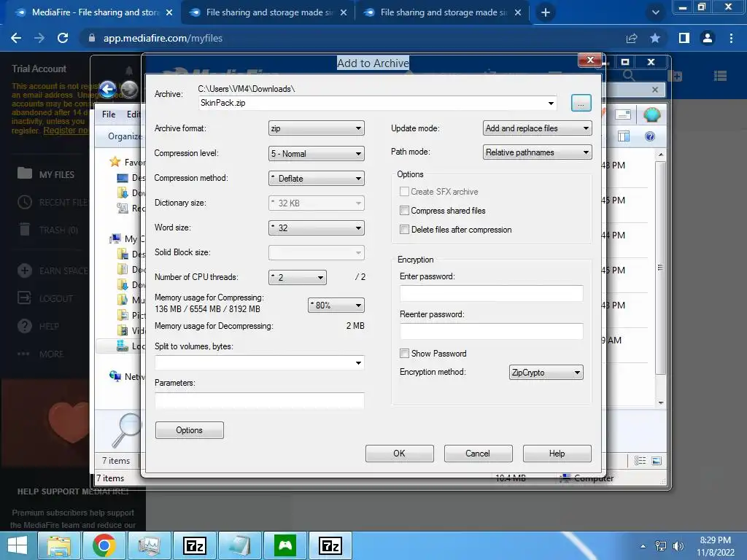Confirm with the OK button
Viewport: 747px width, 560px height.
399,454
